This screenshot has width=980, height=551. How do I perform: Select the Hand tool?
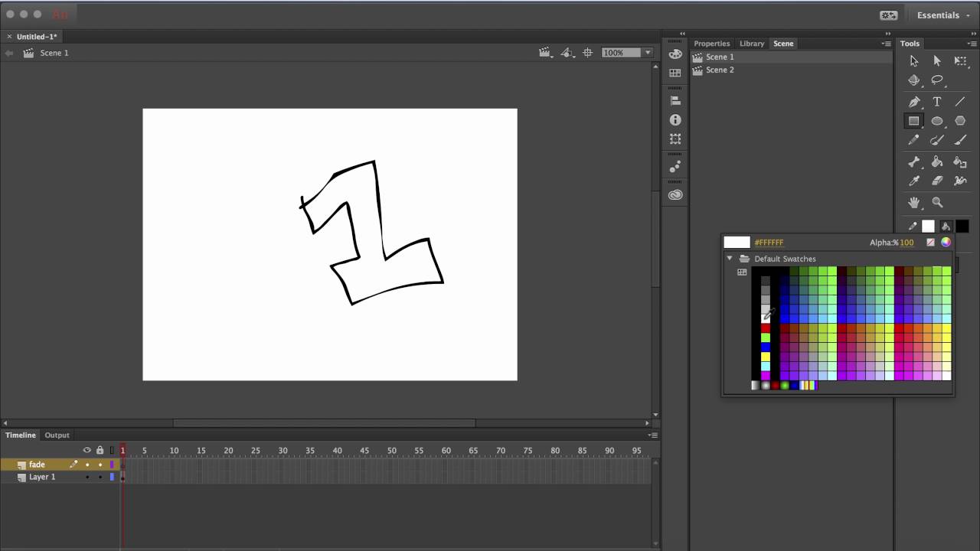click(914, 203)
